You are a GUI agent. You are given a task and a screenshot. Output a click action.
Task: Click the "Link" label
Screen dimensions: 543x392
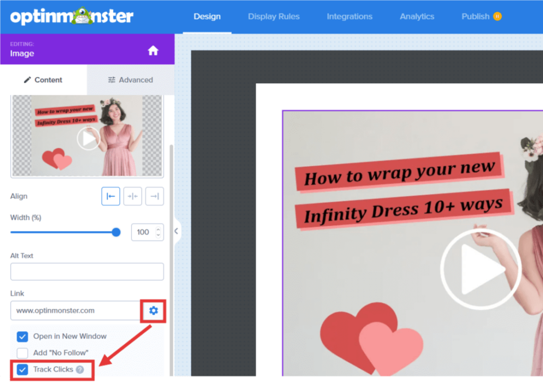point(17,293)
